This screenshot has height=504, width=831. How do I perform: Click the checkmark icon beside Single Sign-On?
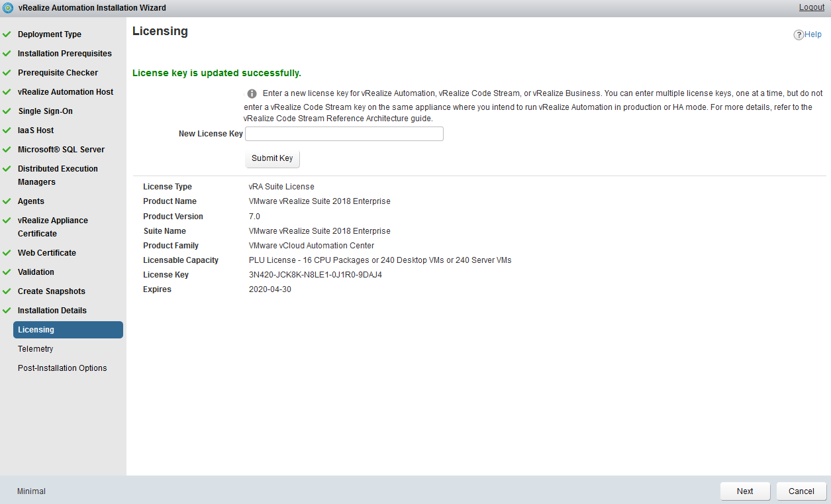pyautogui.click(x=7, y=111)
